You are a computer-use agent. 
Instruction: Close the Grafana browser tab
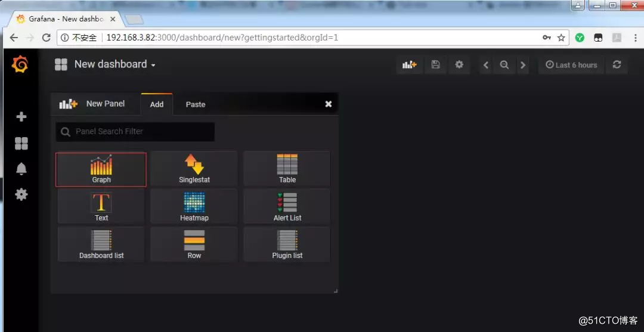click(113, 19)
